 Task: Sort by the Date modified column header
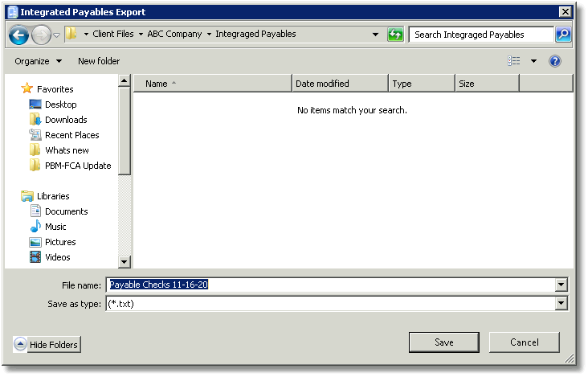pos(340,84)
